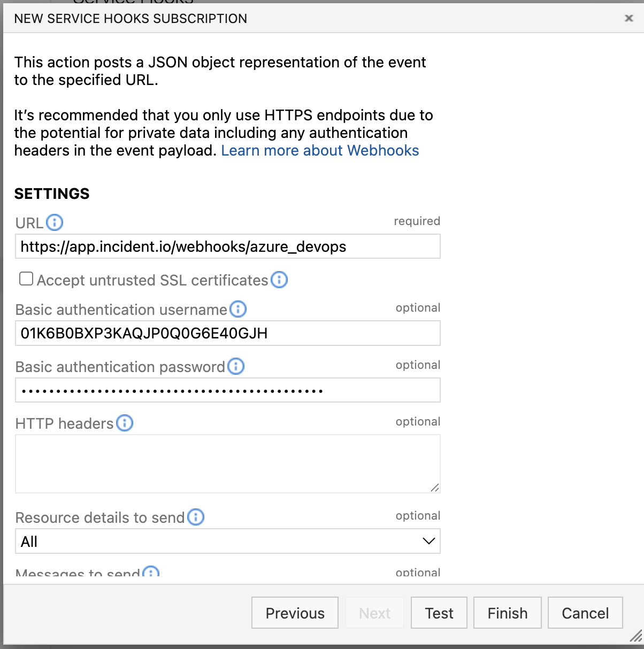Click the Basic authentication username field
The width and height of the screenshot is (644, 649).
point(228,333)
